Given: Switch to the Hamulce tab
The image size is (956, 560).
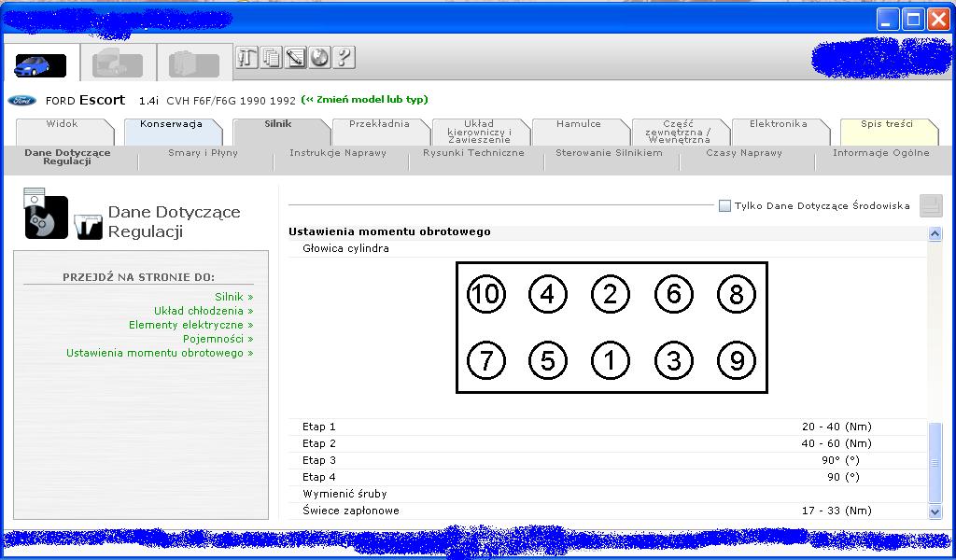Looking at the screenshot, I should pos(579,124).
